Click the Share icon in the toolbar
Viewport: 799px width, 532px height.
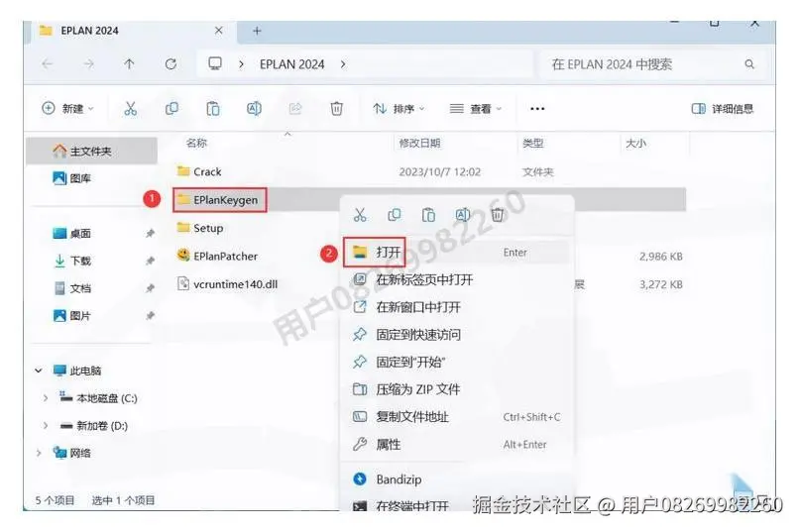295,108
